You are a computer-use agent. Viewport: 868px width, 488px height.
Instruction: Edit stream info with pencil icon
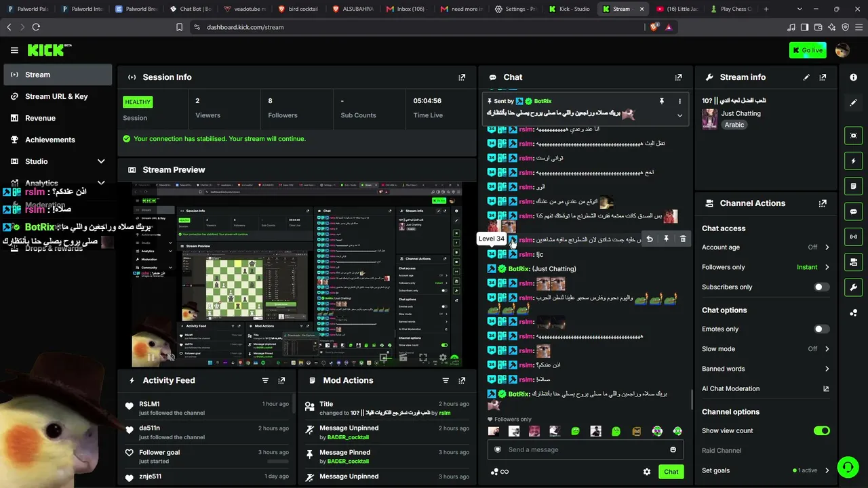click(x=806, y=77)
